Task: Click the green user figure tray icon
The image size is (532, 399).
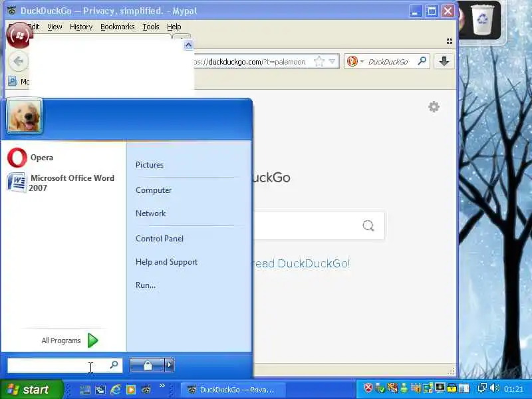Action: (404, 388)
